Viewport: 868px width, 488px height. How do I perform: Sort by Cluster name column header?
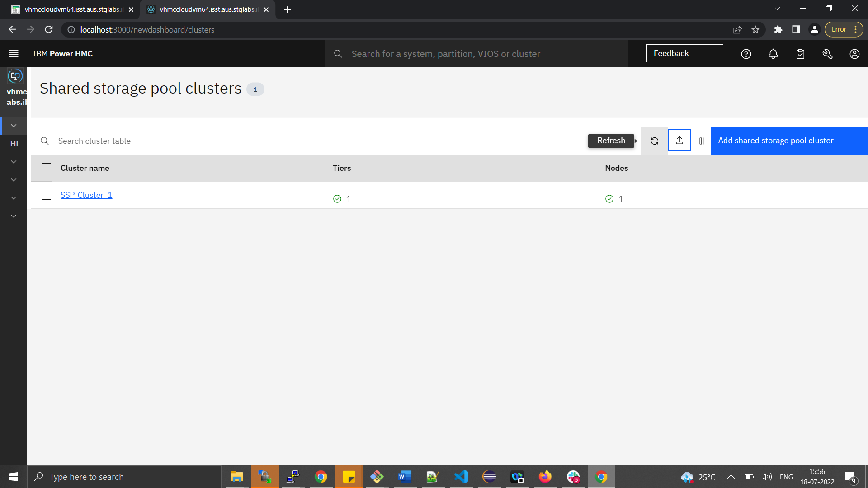pyautogui.click(x=85, y=168)
